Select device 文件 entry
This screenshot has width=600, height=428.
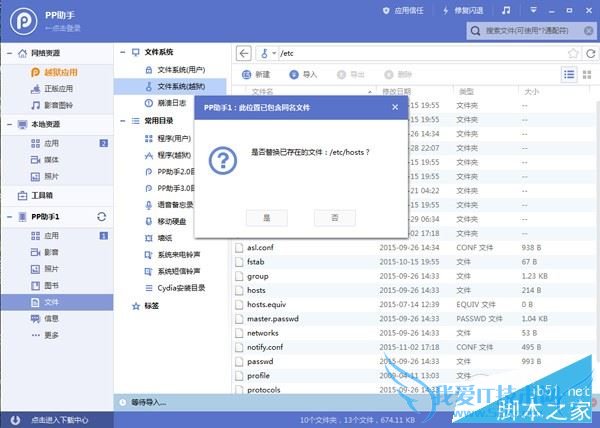(57, 302)
